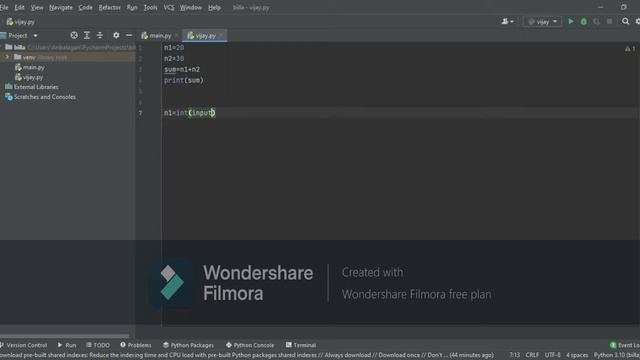Image resolution: width=640 pixels, height=360 pixels.
Task: Open the VCS menu
Action: tap(169, 7)
